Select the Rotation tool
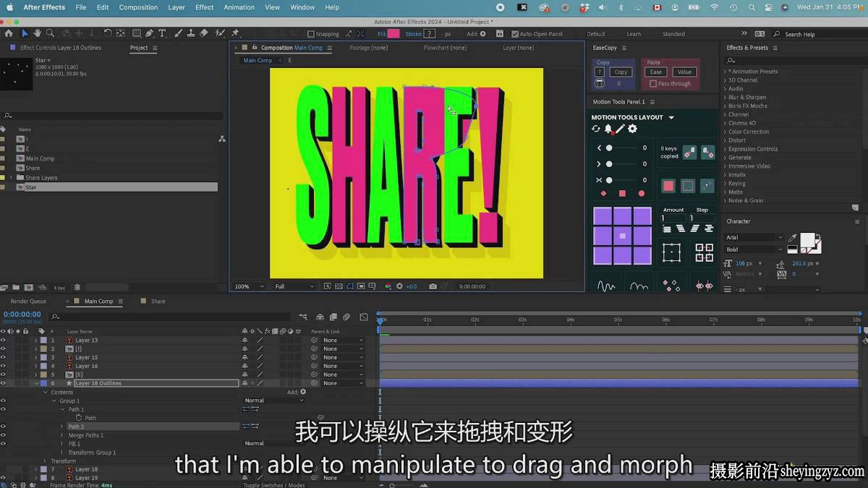Screen dimensions: 868x488 click(108, 33)
